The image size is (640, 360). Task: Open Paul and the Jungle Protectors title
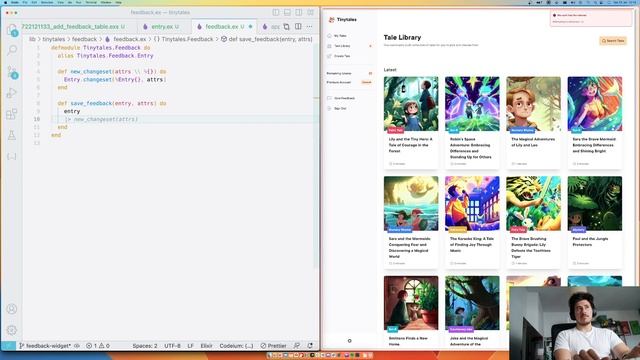pos(590,242)
